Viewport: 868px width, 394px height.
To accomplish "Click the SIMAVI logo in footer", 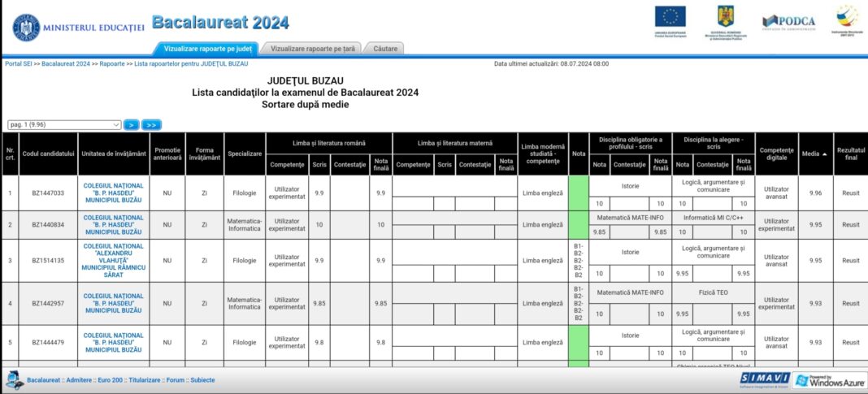I will point(765,378).
